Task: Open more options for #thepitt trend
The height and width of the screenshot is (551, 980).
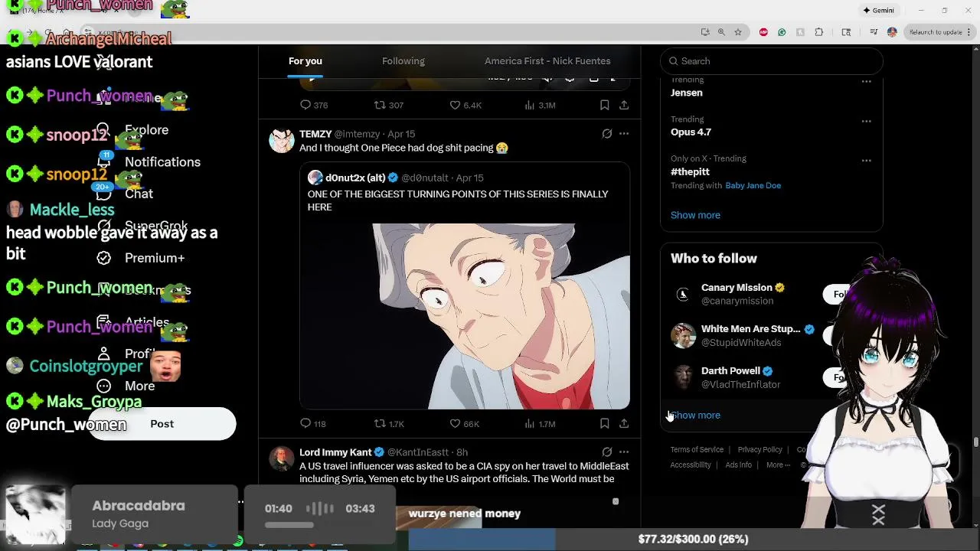Action: [866, 161]
